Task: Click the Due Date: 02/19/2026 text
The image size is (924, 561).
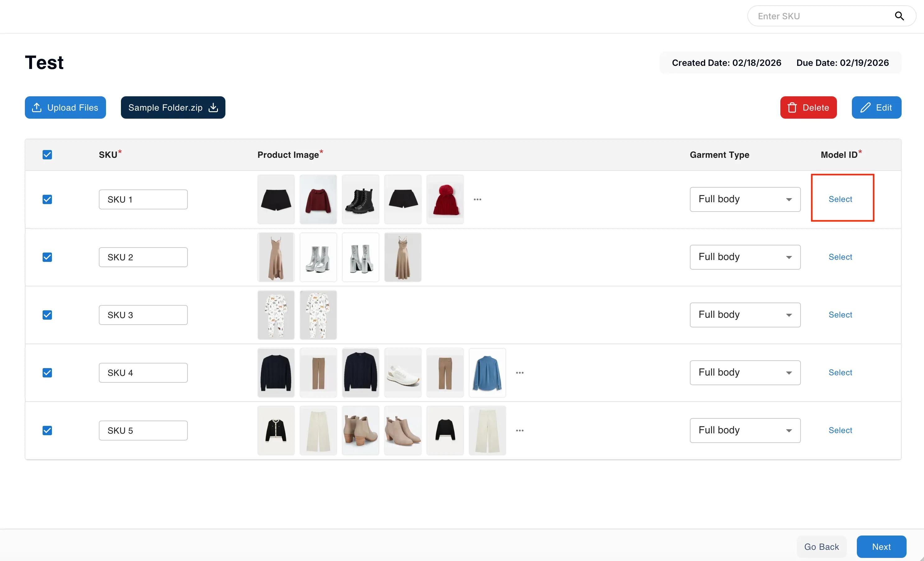Action: pyautogui.click(x=842, y=62)
